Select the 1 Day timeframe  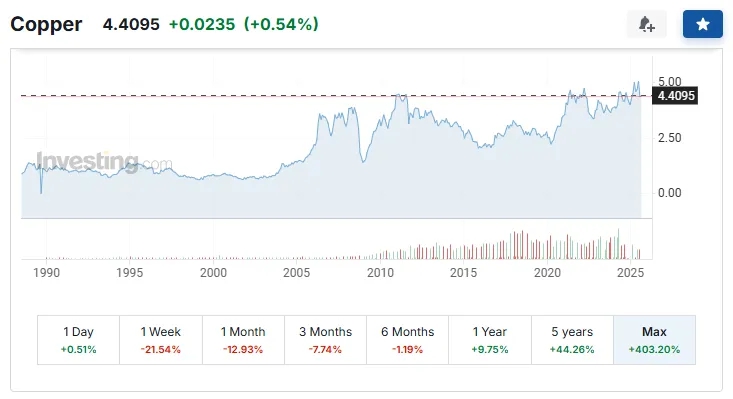point(79,340)
